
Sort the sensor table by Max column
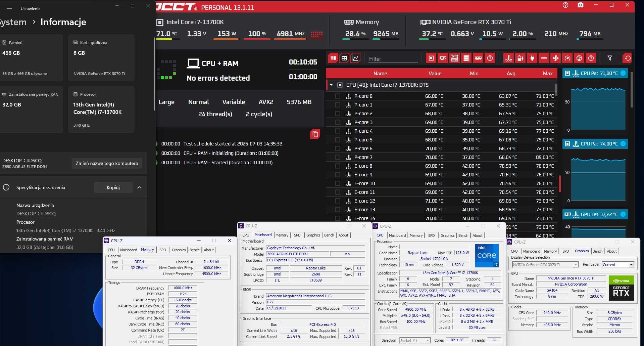pos(548,73)
